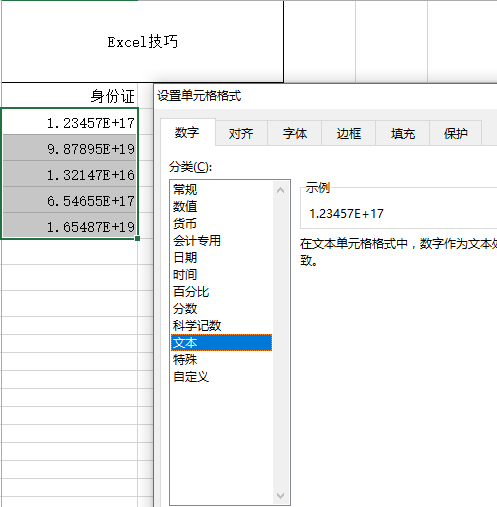497x507 pixels.
Task: Select the highlighted 文本 category
Action: (x=221, y=343)
